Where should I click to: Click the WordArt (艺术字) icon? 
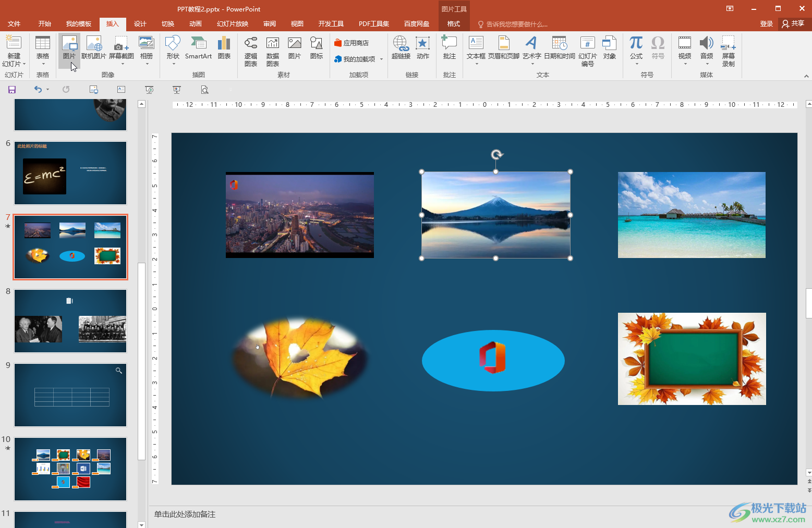[x=531, y=43]
